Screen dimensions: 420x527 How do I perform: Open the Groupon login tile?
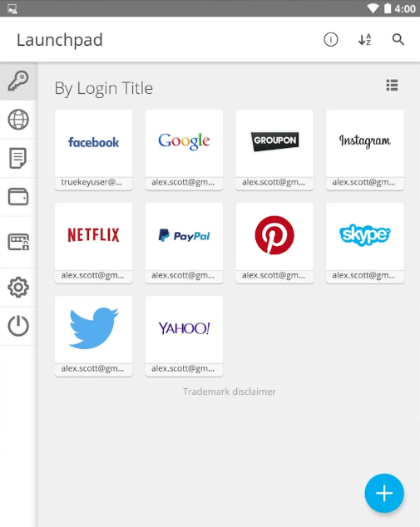coord(274,150)
